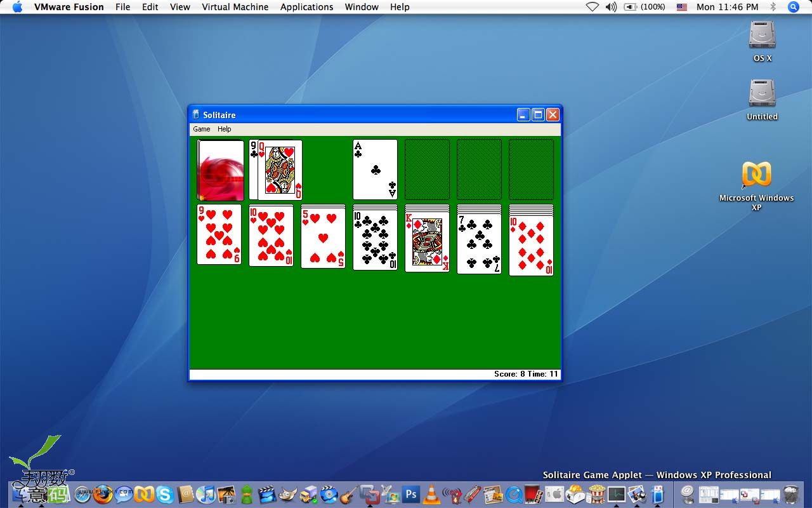Select the 5 of hearts tableau card
Screen dimensions: 812x508
323,238
